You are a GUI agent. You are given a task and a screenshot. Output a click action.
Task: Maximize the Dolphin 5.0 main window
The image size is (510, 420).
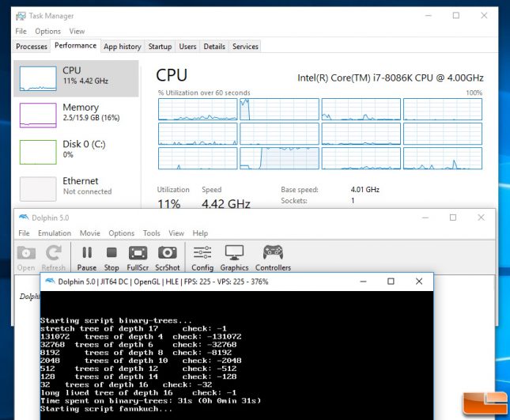[453, 218]
